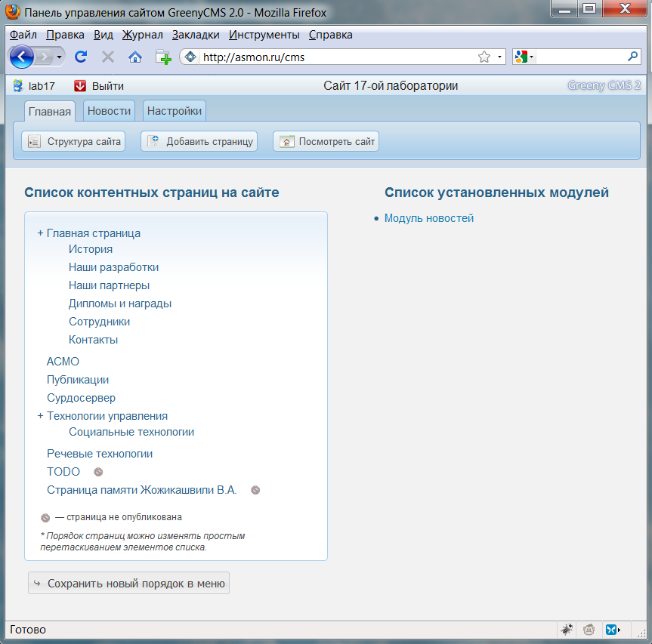Expand the Главная страница tree node

[x=39, y=233]
